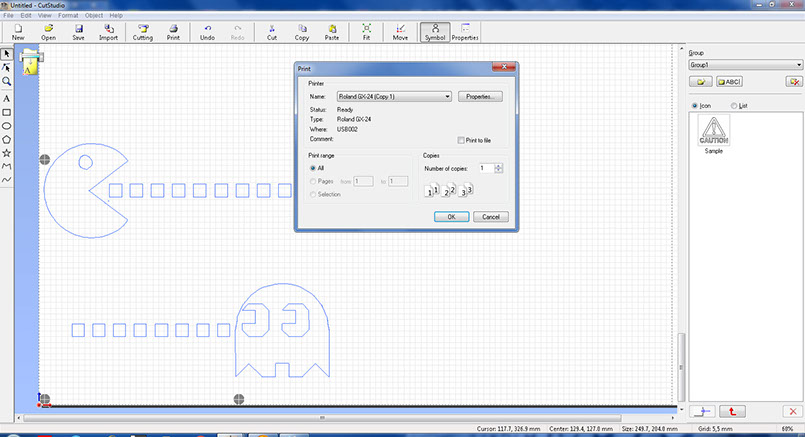Click the add symbol icon
805x437 pixels.
click(x=702, y=411)
